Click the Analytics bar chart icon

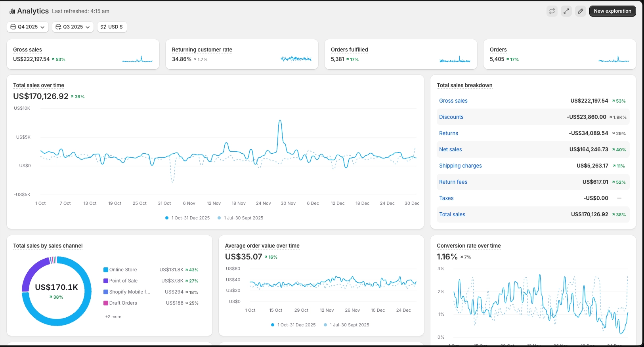point(12,11)
